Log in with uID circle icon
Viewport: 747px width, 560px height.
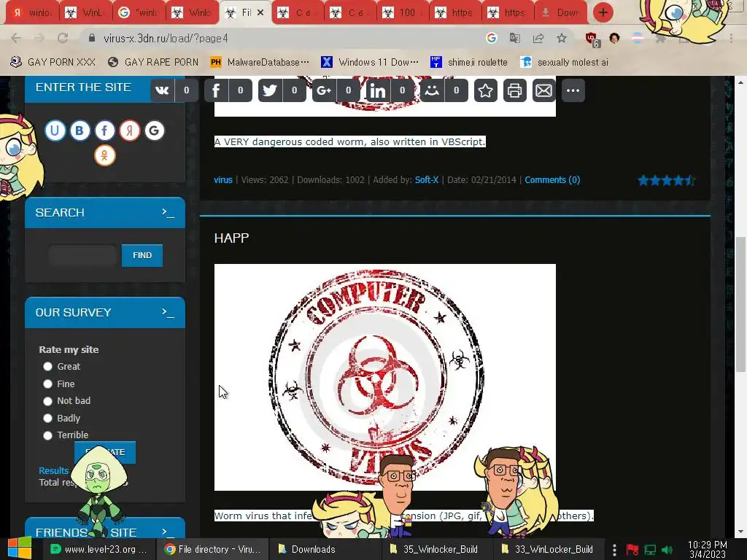pyautogui.click(x=55, y=131)
